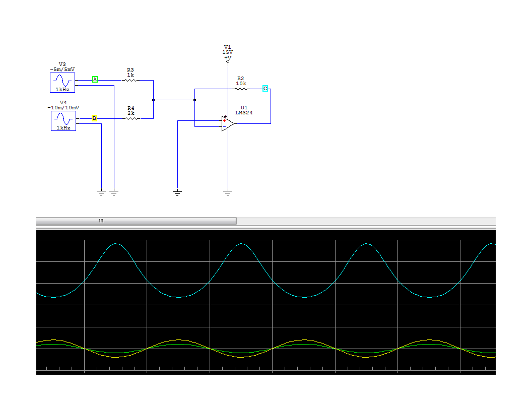Viewport: 532px width, 411px height.
Task: Click the '-10m/10mV' amplitude label
Action: [x=63, y=108]
